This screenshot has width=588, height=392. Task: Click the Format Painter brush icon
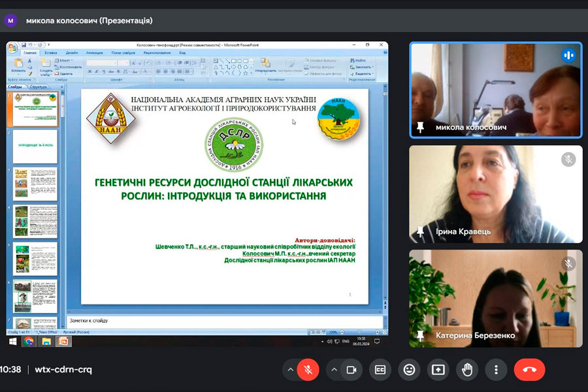click(x=30, y=74)
